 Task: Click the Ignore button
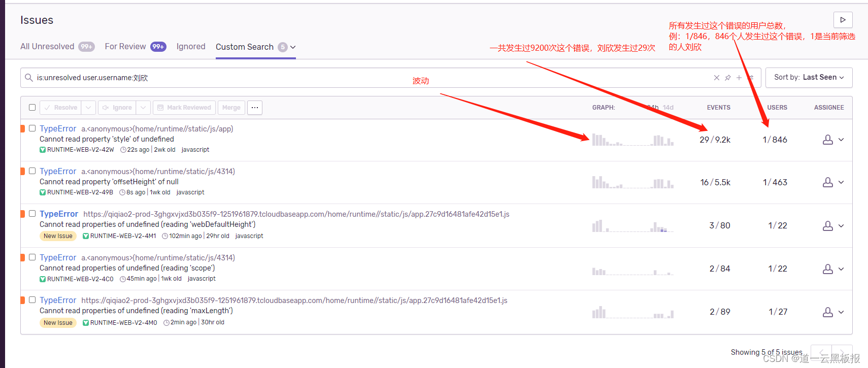[x=117, y=108]
